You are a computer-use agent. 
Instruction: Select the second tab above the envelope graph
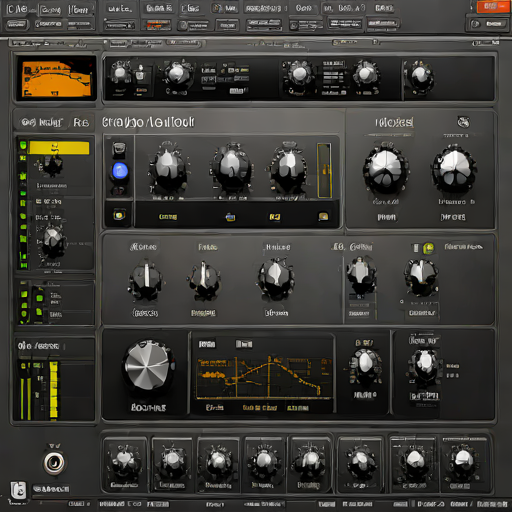tap(244, 344)
